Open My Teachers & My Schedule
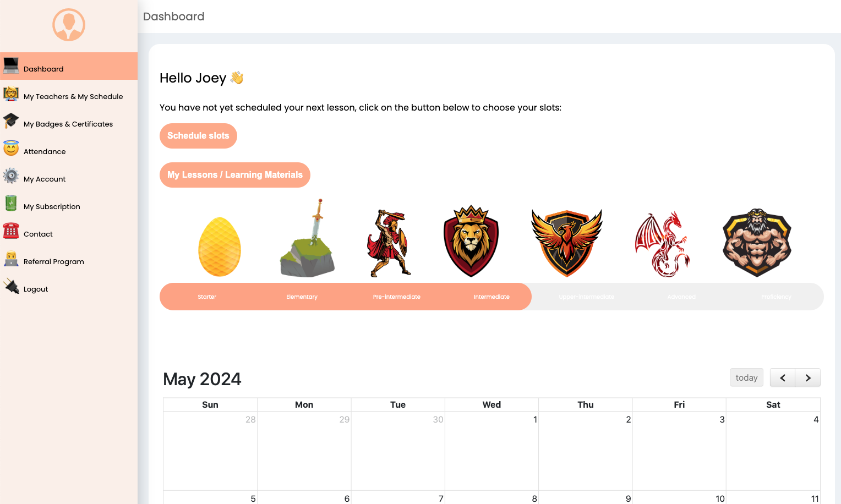This screenshot has height=504, width=841. [73, 96]
